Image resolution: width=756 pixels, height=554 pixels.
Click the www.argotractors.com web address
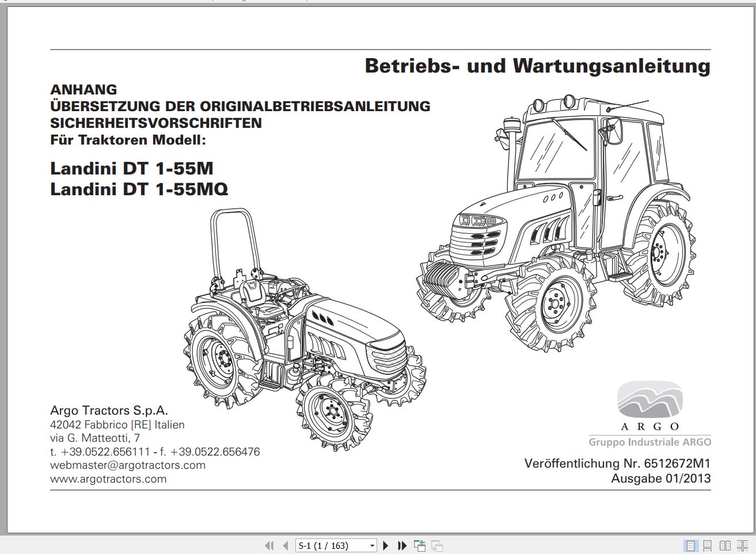point(108,479)
